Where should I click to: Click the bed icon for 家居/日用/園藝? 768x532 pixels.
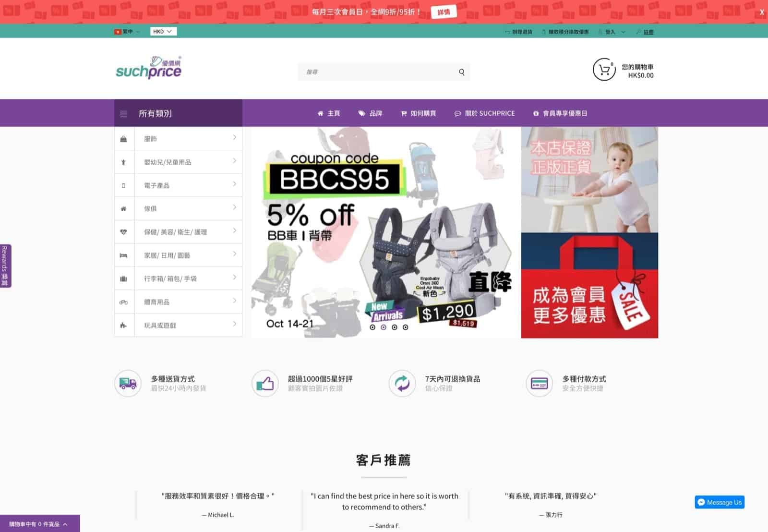click(x=123, y=255)
